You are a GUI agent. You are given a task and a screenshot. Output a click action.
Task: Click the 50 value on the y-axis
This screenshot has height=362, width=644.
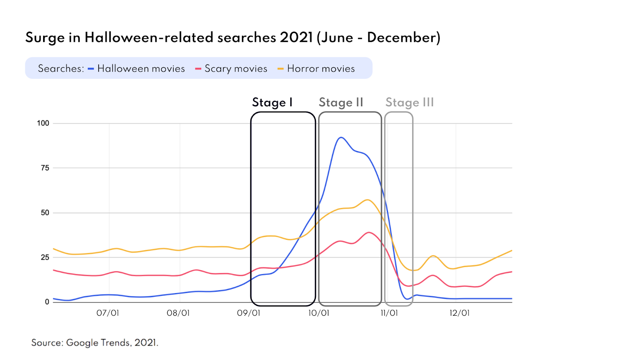[x=45, y=213]
